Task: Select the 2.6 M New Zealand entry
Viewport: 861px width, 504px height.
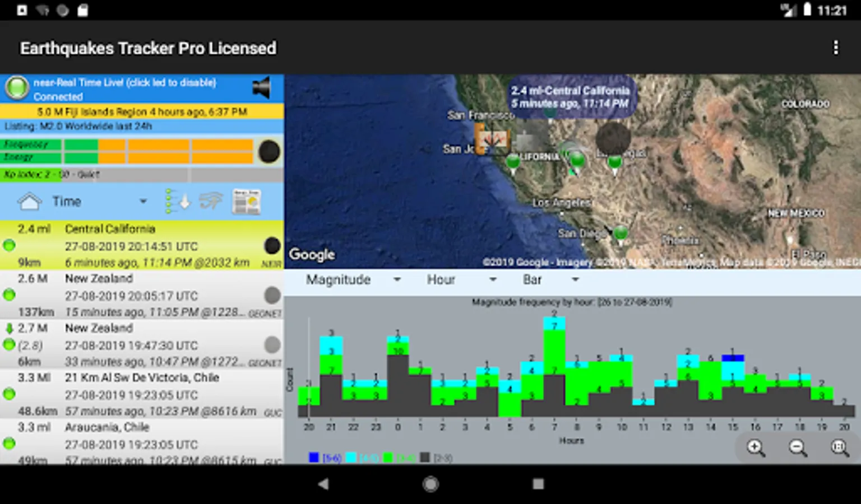Action: (x=142, y=295)
